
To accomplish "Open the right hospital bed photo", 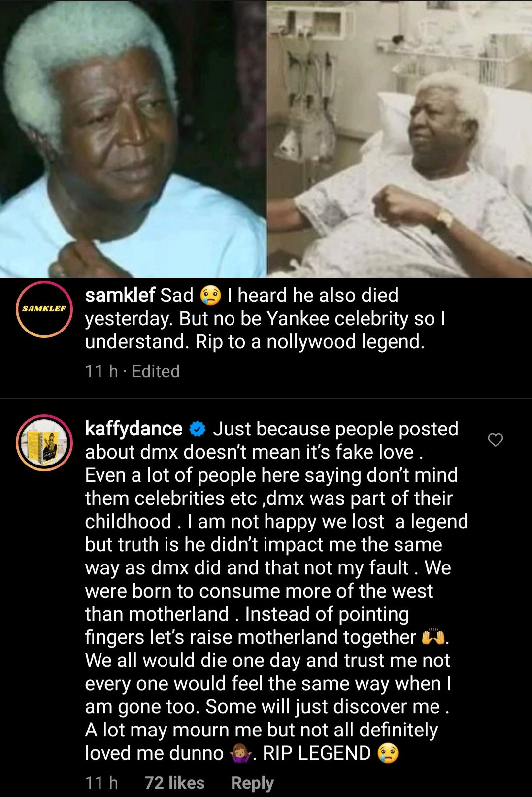I will coord(399,139).
